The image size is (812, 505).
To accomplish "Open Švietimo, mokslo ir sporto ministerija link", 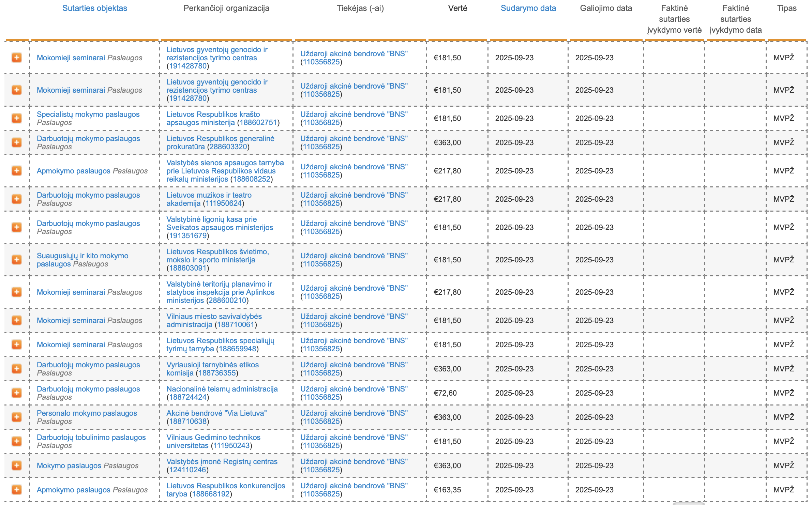I will coord(217,256).
